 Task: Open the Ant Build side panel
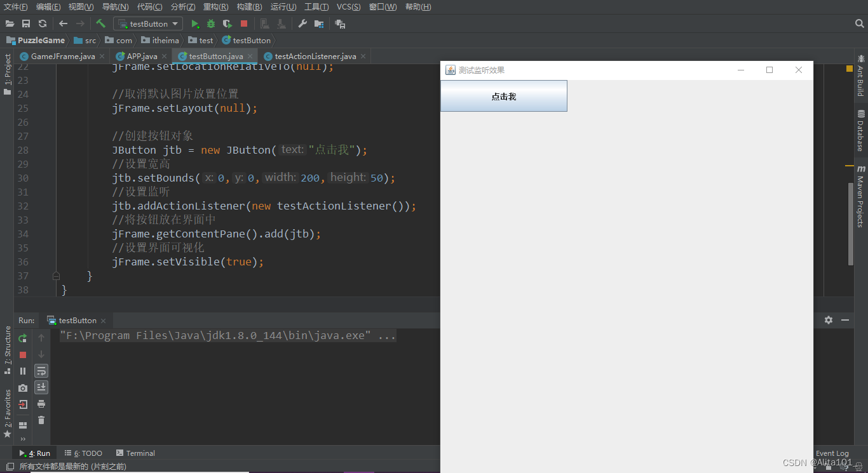point(860,76)
